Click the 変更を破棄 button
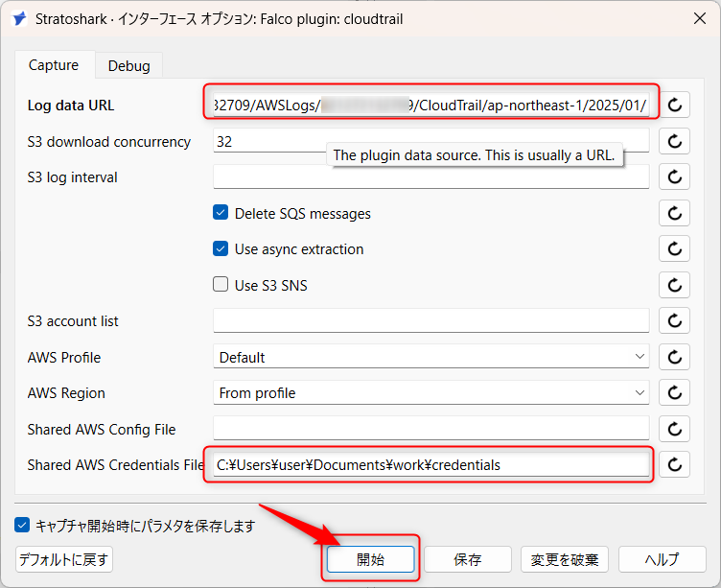721x588 pixels. click(x=565, y=559)
